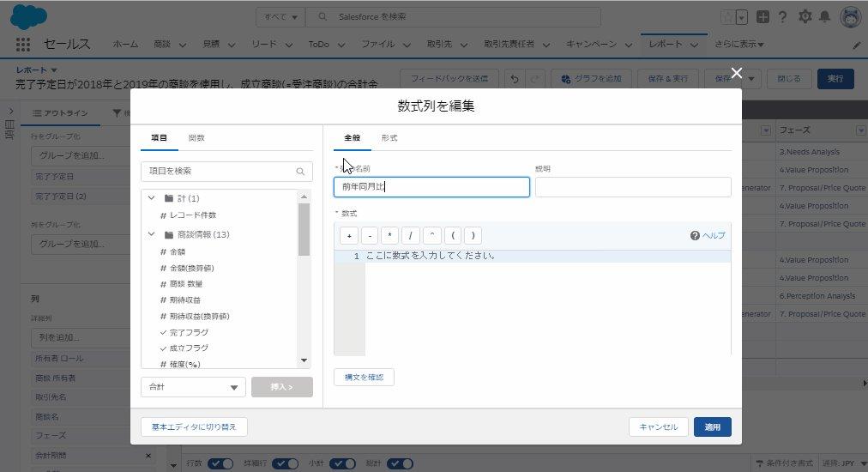This screenshot has height=472, width=868.
Task: Open the レポート nav tab
Action: (x=666, y=45)
